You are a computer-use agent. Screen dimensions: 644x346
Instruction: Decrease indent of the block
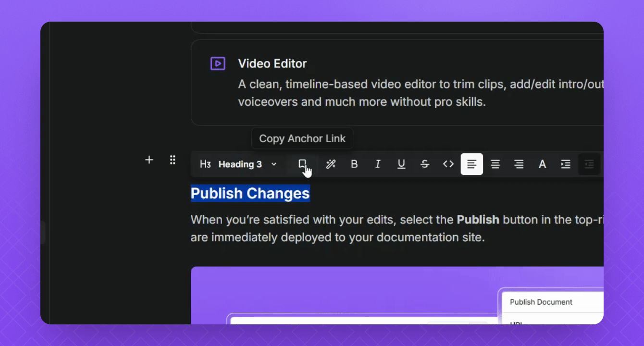click(589, 164)
